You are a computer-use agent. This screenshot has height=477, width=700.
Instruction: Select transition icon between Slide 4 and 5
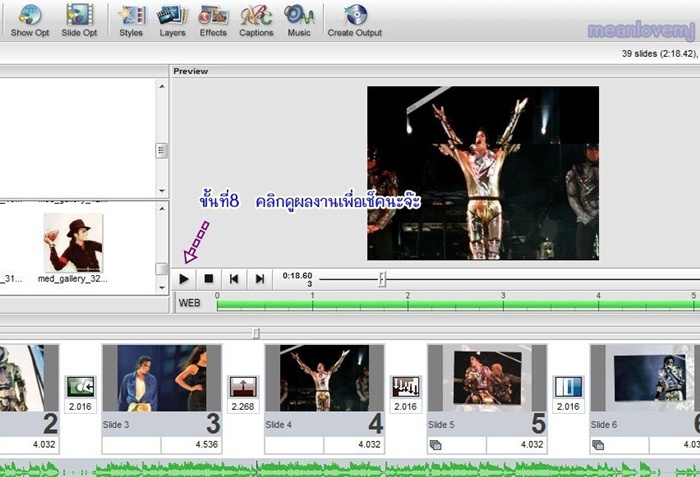tap(405, 387)
